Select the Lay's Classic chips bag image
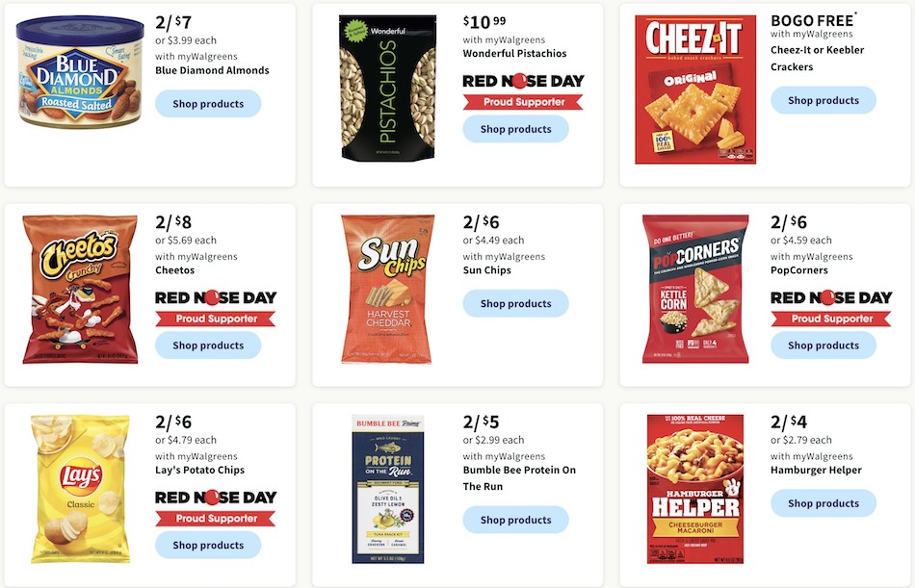Viewport: 915px width, 588px height. [x=80, y=489]
